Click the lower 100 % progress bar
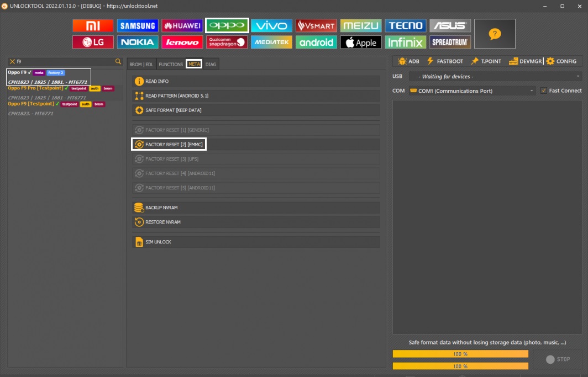The height and width of the screenshot is (377, 588). point(460,366)
